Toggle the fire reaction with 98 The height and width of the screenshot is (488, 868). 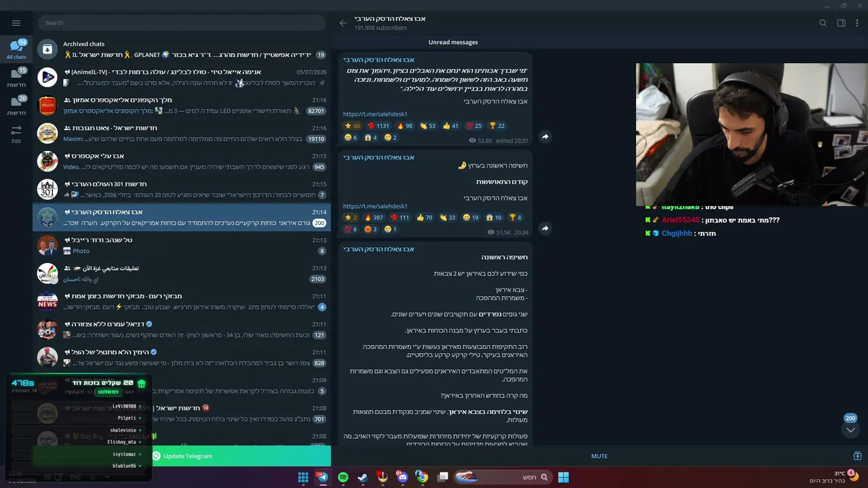click(x=405, y=125)
